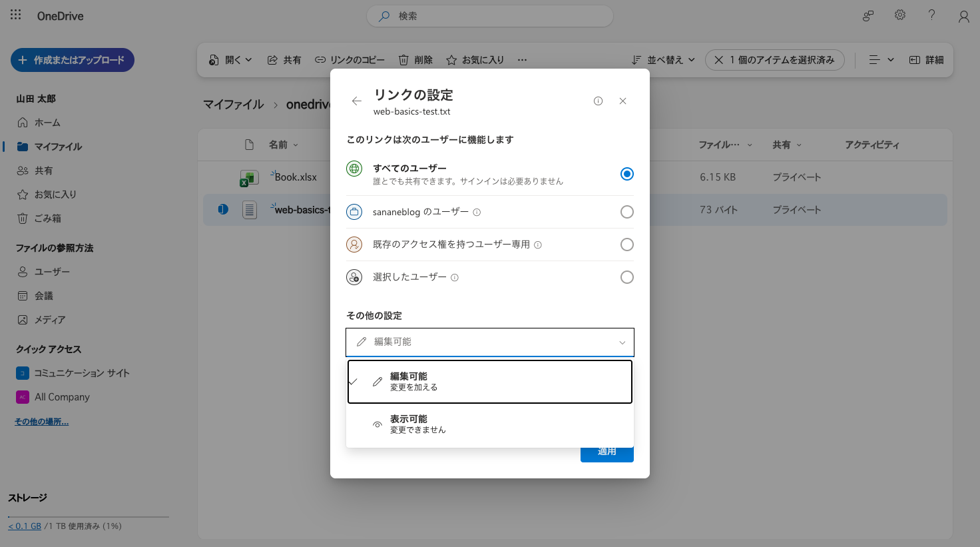Viewport: 980px width, 547px height.
Task: Open the help question mark icon
Action: click(x=931, y=15)
